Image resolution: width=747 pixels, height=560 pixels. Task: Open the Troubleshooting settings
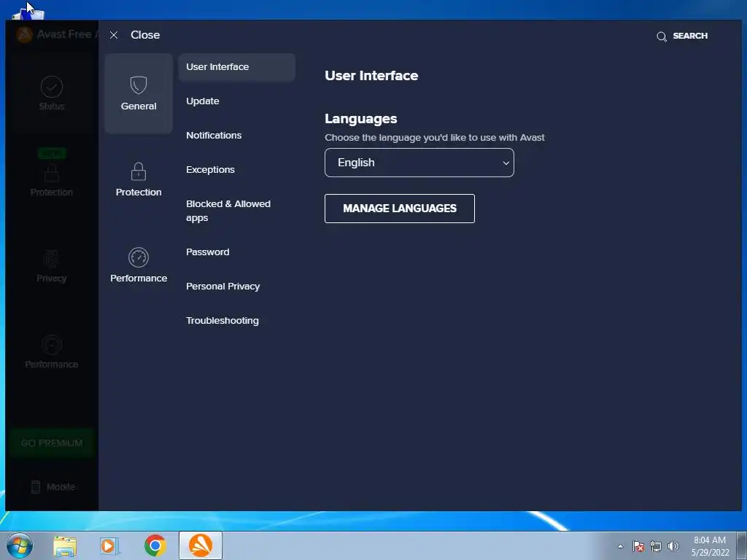(x=222, y=321)
